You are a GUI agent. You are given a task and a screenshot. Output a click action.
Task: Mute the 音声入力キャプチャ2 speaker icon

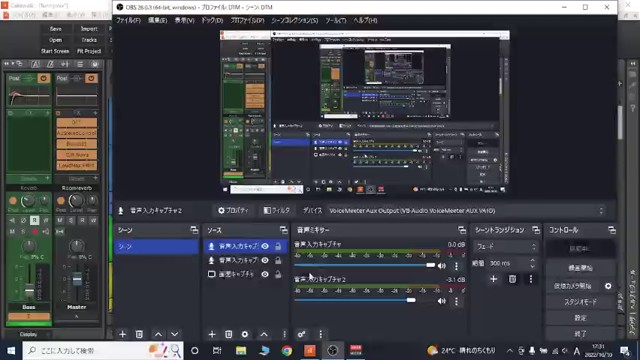coord(442,301)
